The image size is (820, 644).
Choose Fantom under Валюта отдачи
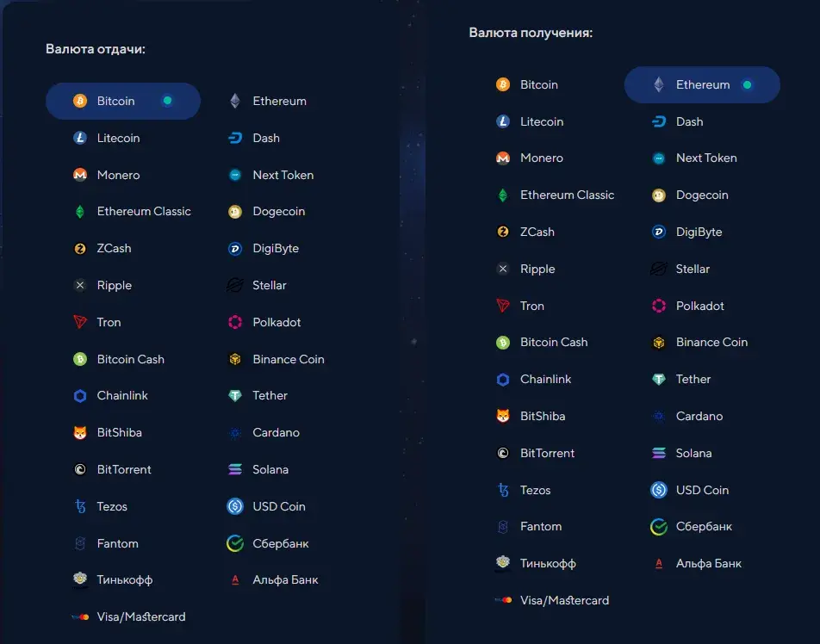[106, 543]
